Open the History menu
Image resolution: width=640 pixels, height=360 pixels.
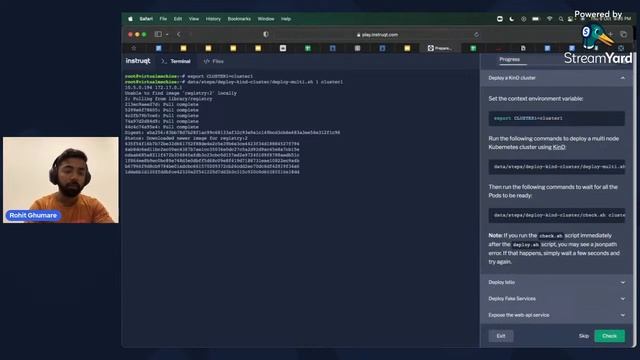213,19
